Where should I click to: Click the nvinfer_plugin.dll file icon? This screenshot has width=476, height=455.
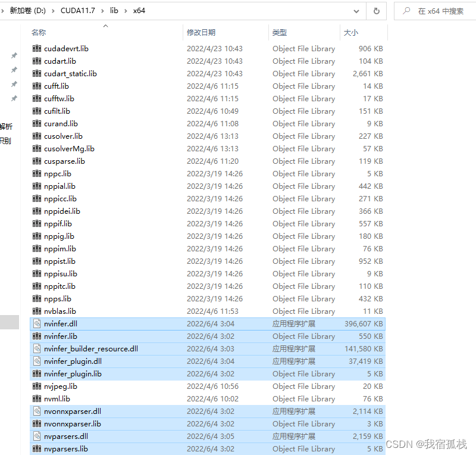click(x=37, y=361)
